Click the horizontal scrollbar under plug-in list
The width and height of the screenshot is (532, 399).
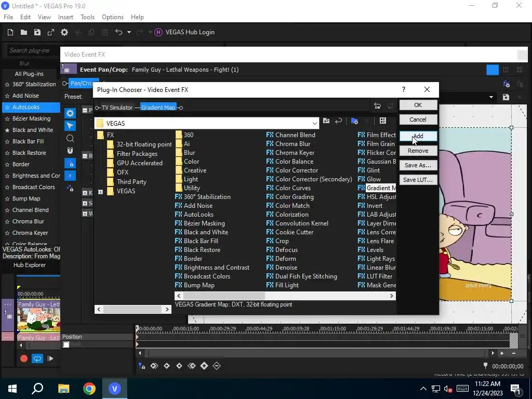(285, 296)
